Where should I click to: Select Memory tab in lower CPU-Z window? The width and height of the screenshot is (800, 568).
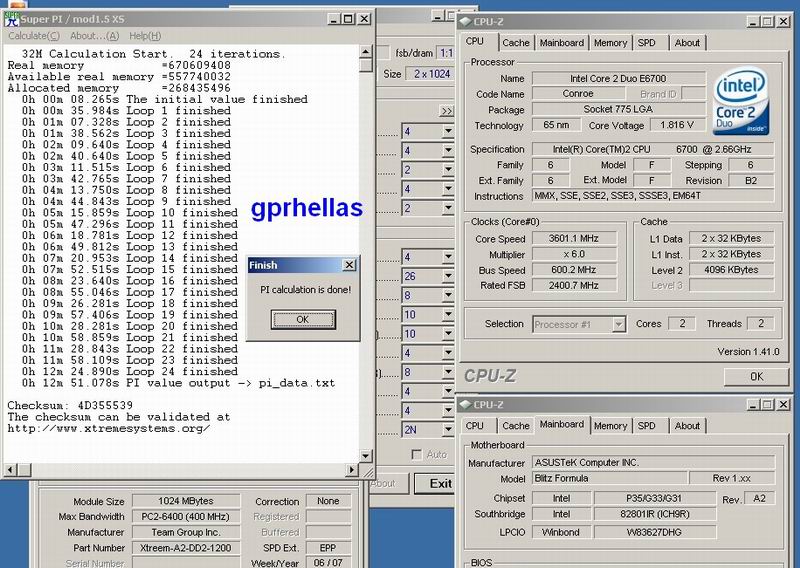(610, 426)
